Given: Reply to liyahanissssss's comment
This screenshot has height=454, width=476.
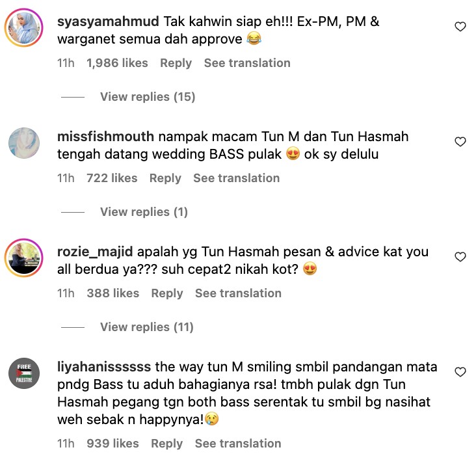Looking at the screenshot, I should [x=167, y=444].
